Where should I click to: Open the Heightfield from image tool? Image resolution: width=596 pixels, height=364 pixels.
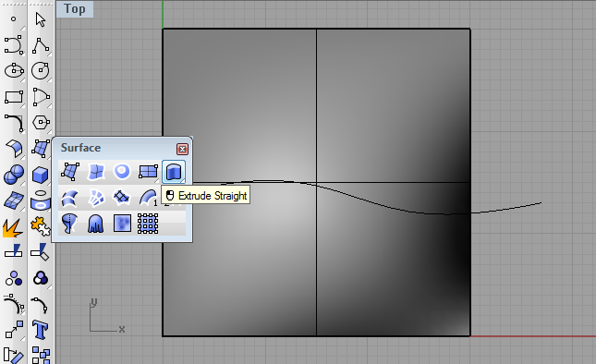tap(122, 224)
